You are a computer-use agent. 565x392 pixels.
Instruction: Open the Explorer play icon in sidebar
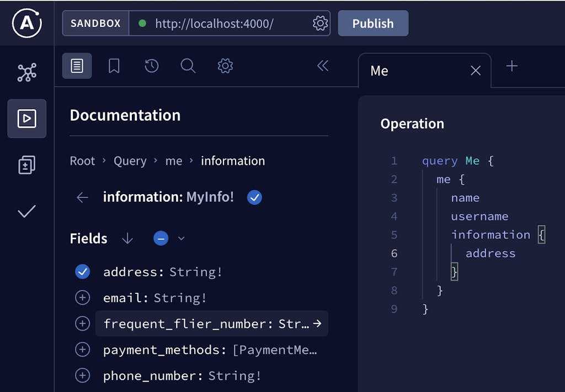point(27,119)
